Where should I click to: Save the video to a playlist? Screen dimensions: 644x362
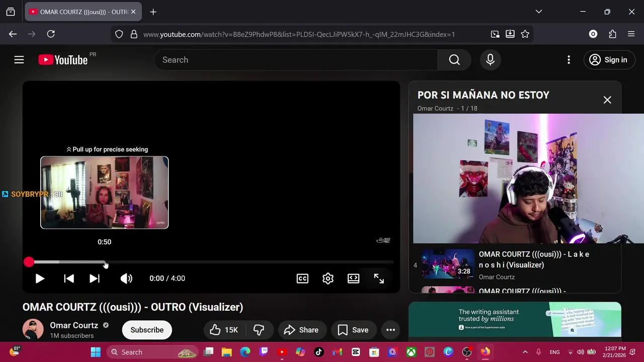[354, 330]
